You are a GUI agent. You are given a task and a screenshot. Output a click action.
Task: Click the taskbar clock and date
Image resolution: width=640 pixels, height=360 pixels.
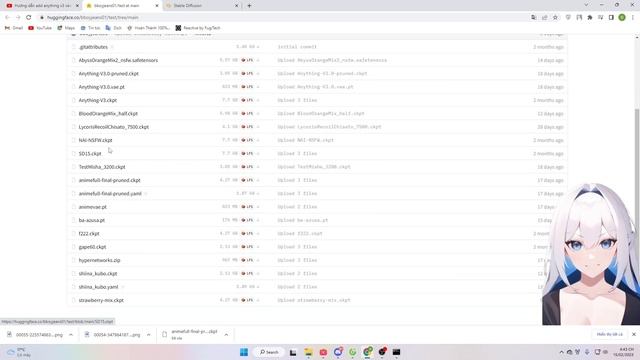click(x=626, y=352)
